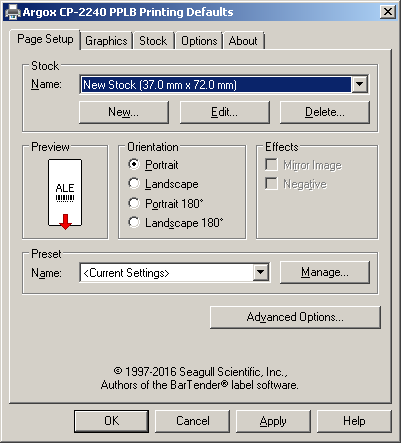The width and height of the screenshot is (402, 443).
Task: Open the About tab
Action: click(243, 41)
